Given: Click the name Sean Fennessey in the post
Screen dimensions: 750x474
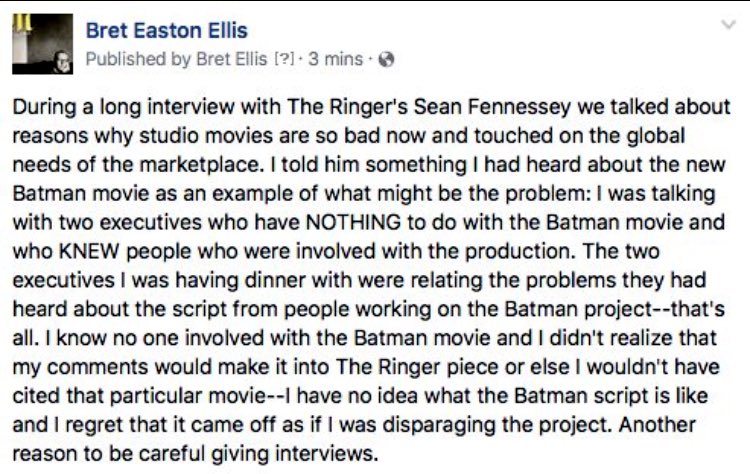Looking at the screenshot, I should [492, 107].
